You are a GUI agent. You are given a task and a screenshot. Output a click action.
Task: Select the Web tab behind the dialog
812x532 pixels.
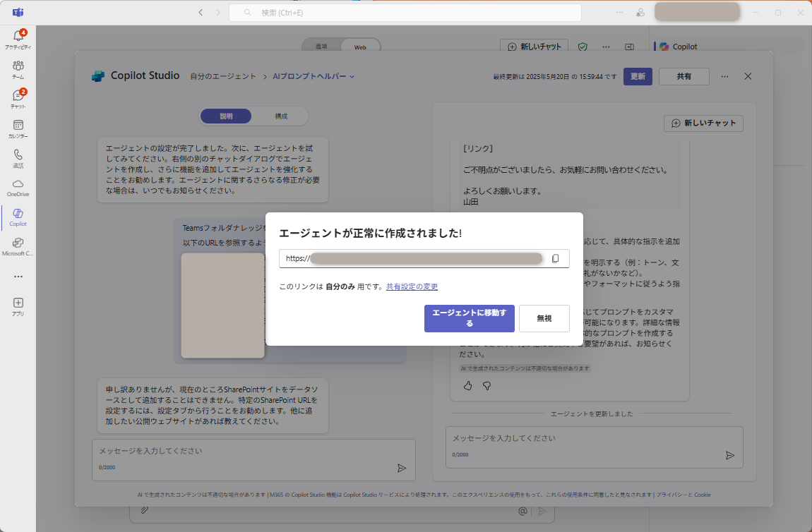(360, 47)
